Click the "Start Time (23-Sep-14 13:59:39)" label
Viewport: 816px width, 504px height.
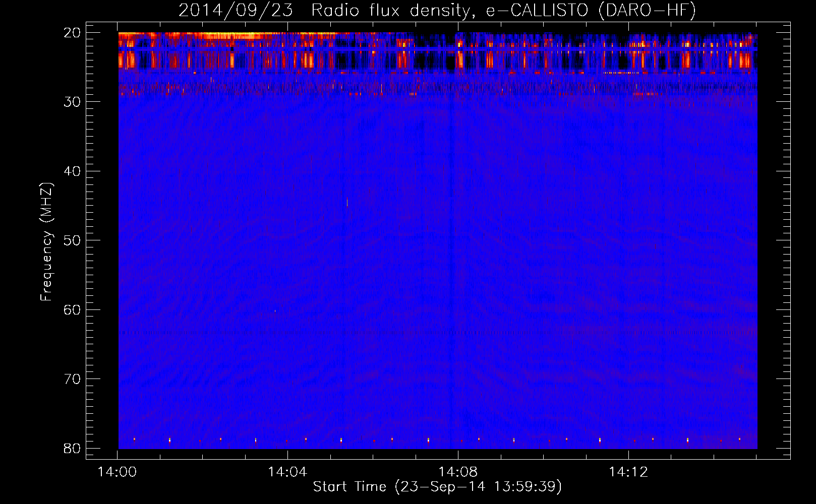point(437,487)
